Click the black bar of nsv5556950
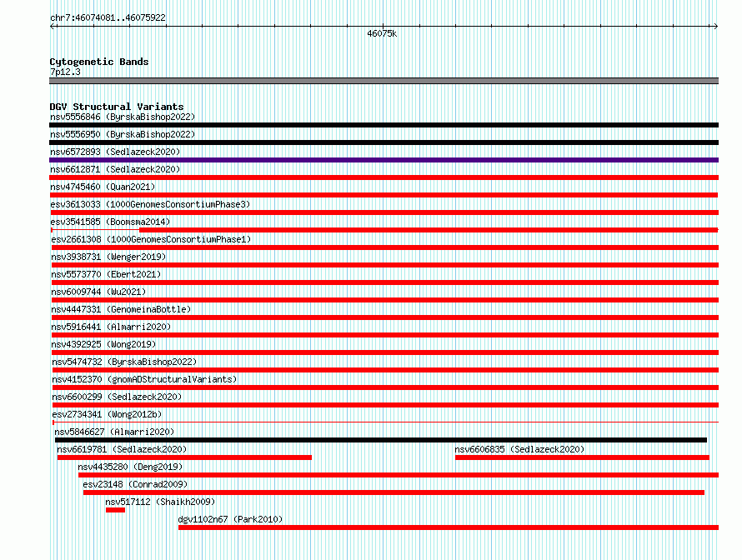The width and height of the screenshot is (742, 560). click(384, 142)
